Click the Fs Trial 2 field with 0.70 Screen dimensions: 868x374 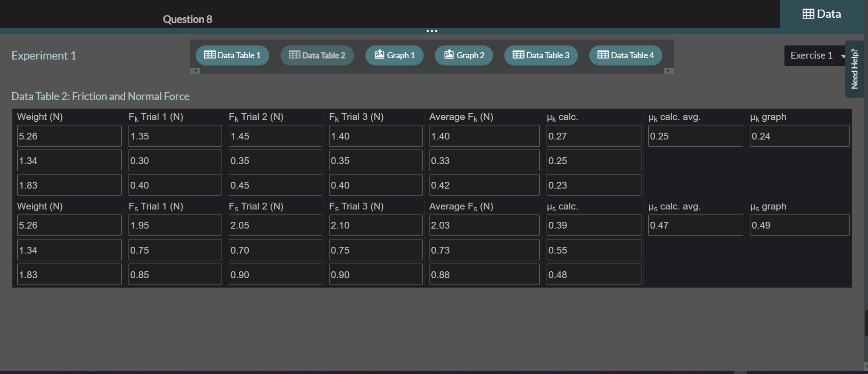(x=276, y=250)
